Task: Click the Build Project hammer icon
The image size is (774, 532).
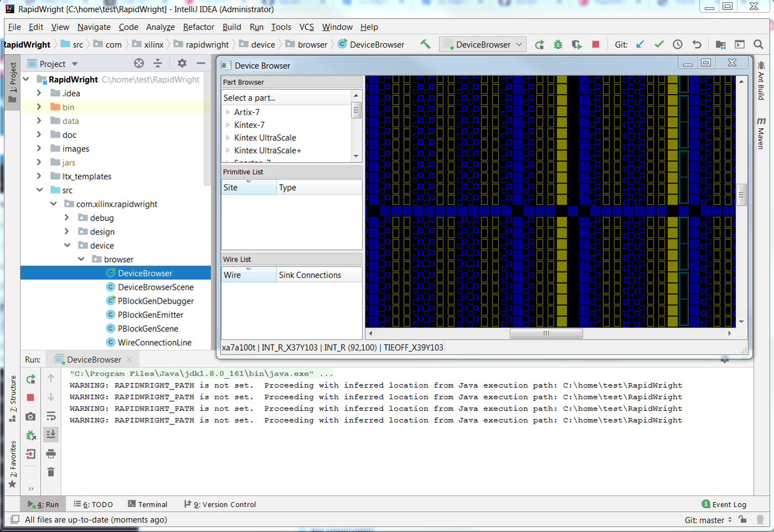Action: tap(425, 44)
